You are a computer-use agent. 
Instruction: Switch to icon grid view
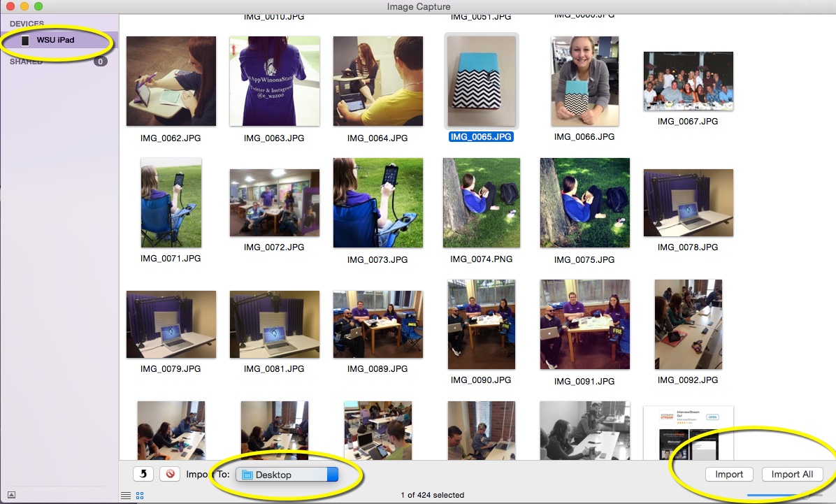[x=140, y=496]
